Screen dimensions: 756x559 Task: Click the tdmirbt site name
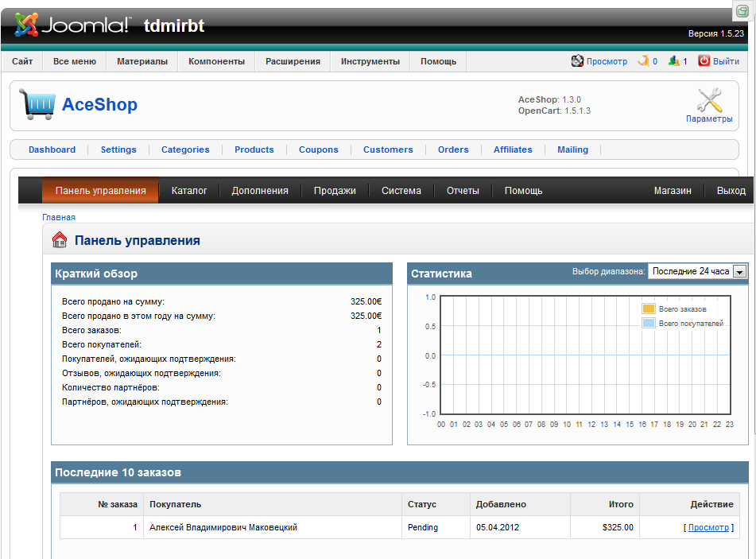coord(174,25)
